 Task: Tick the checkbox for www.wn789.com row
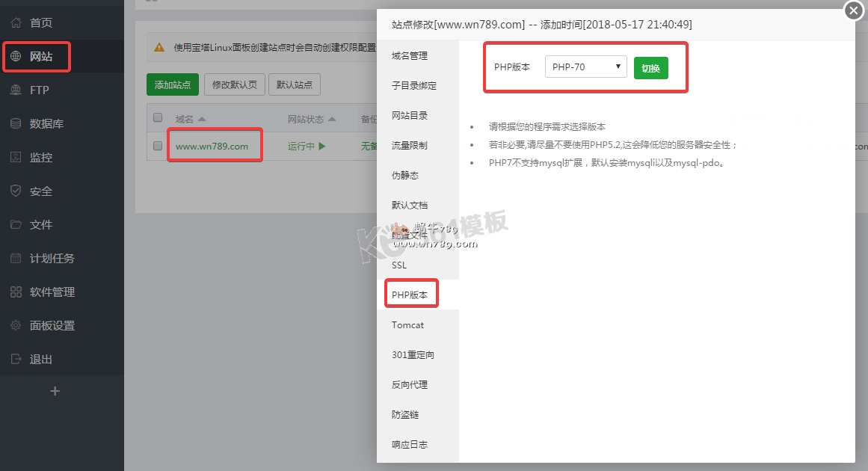point(158,146)
